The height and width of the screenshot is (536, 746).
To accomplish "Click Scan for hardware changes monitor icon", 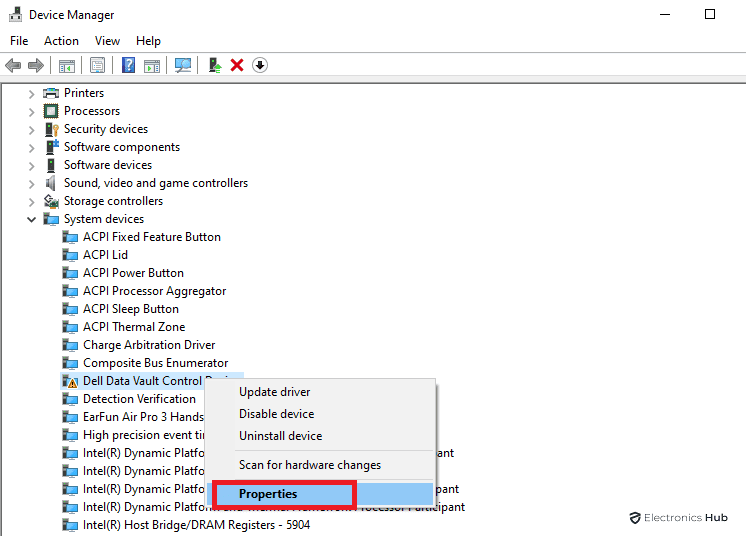I will pos(183,65).
